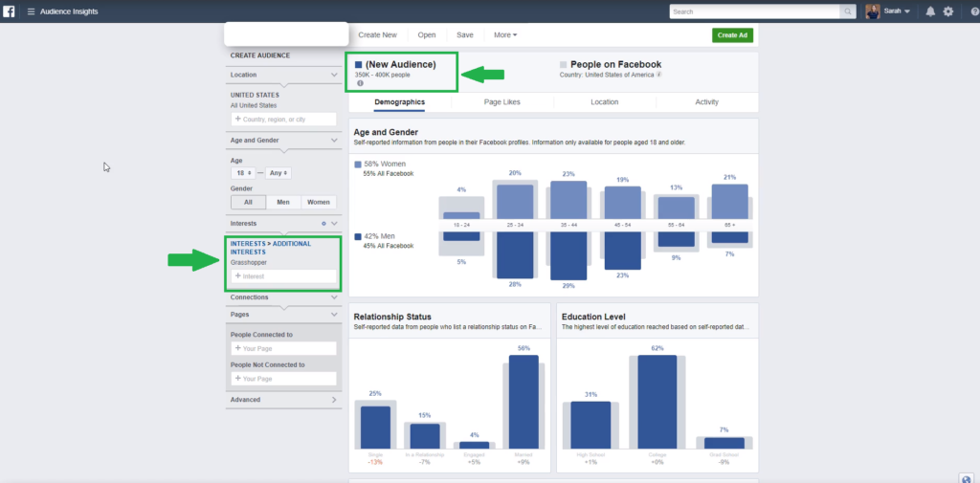
Task: Focus the Country, region, or city field
Action: pyautogui.click(x=283, y=119)
